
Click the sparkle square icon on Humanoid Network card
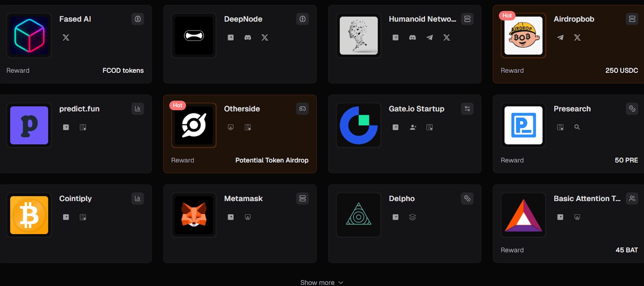coord(396,37)
